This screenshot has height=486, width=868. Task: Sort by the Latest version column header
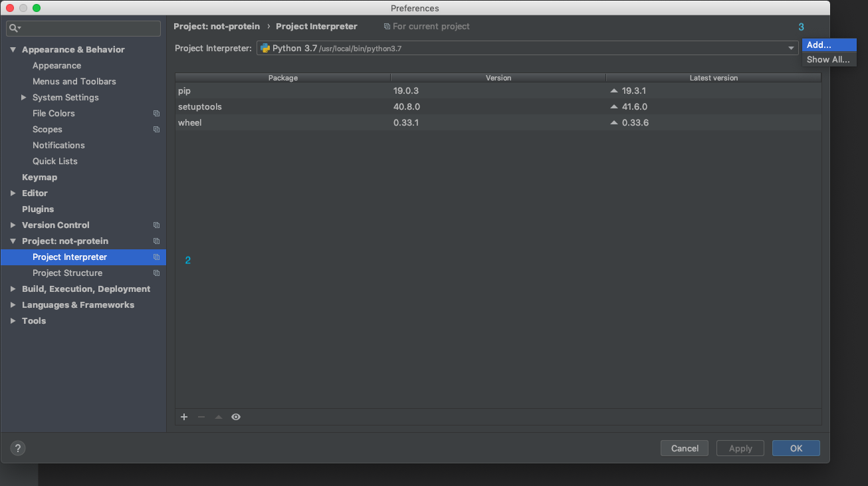714,78
